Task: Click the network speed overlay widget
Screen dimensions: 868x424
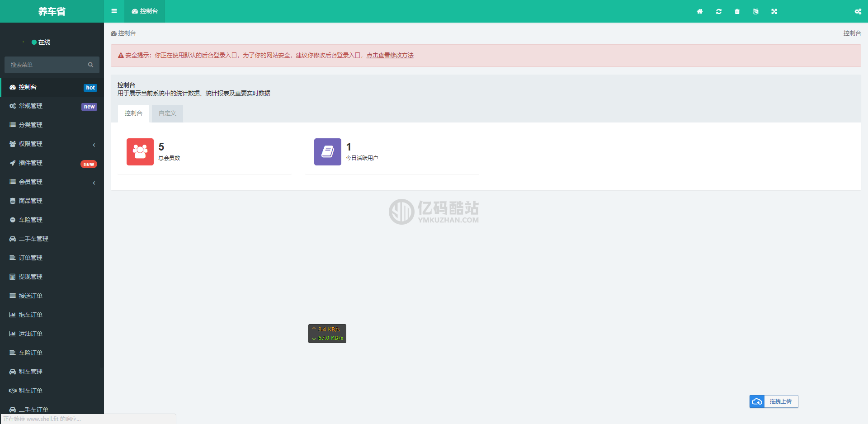Action: 327,334
